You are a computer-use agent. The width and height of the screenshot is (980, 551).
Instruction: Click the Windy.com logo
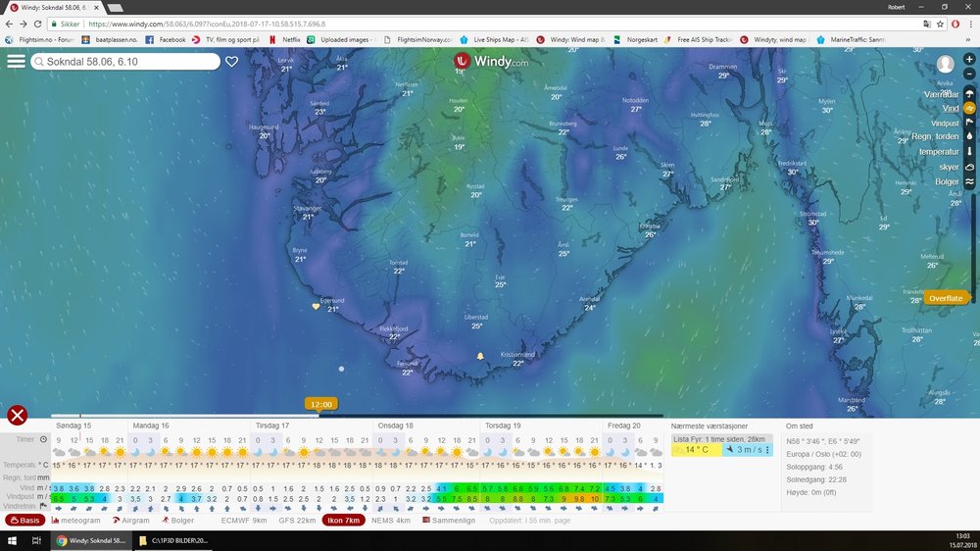tap(492, 62)
